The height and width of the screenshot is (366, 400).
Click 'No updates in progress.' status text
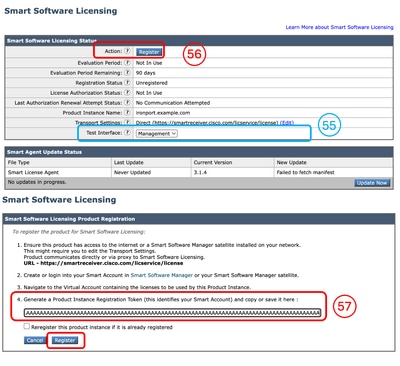37,182
